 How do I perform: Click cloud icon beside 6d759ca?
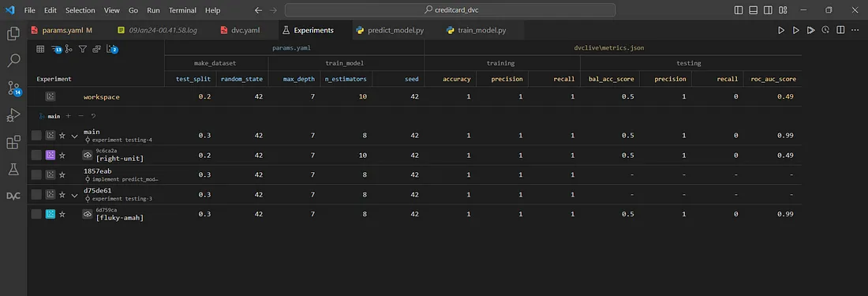point(88,214)
